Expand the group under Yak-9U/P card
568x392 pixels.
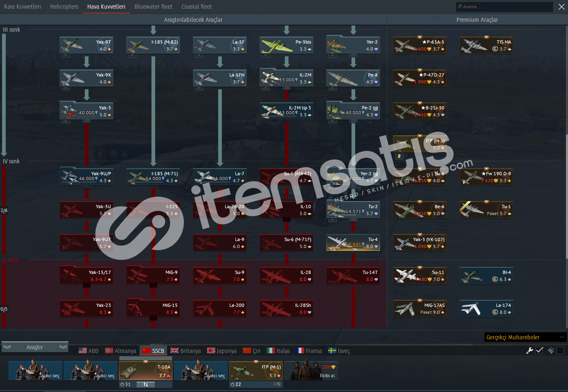pyautogui.click(x=86, y=186)
